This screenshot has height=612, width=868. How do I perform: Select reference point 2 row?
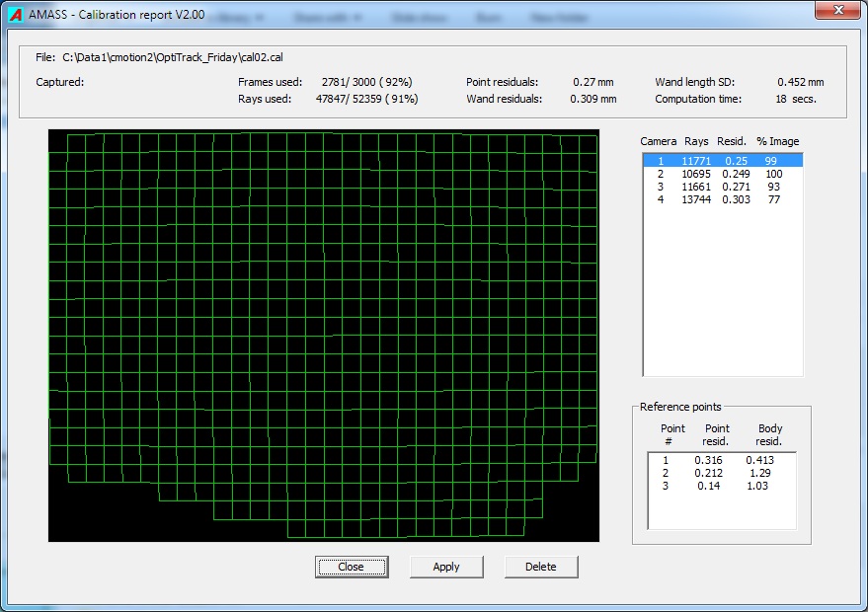pos(721,473)
